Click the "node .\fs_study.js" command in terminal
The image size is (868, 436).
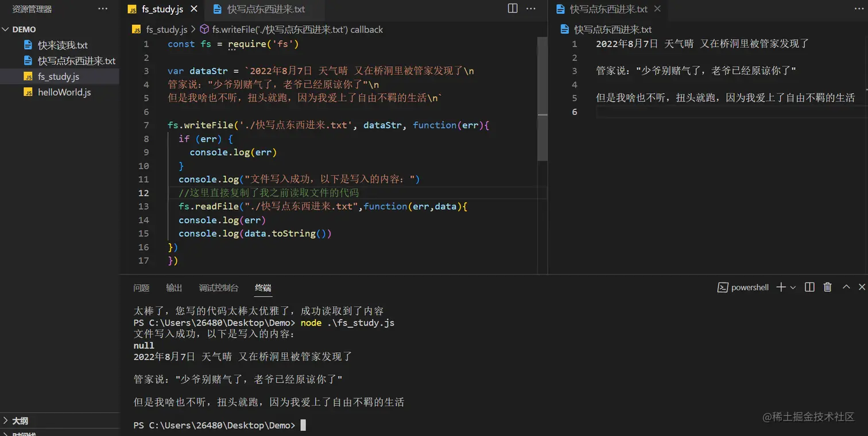pos(347,323)
